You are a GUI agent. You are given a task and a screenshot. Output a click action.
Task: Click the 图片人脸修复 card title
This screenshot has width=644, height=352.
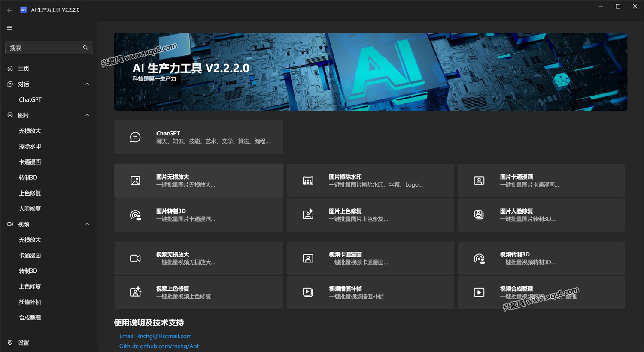(x=516, y=211)
